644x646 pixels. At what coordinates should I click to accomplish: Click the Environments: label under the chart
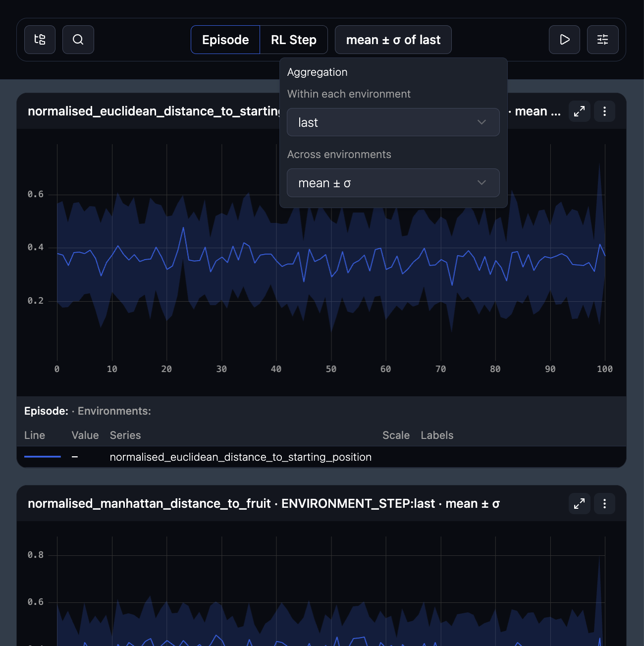tap(114, 411)
